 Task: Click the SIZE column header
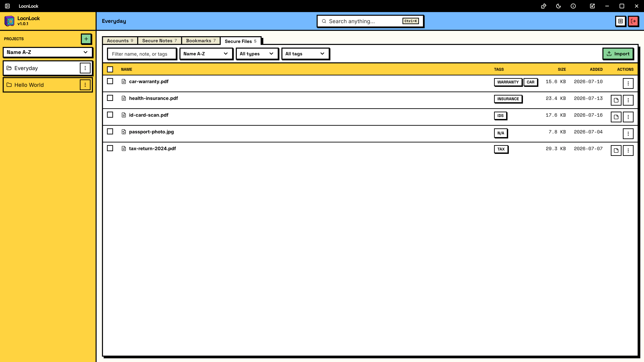[561, 69]
